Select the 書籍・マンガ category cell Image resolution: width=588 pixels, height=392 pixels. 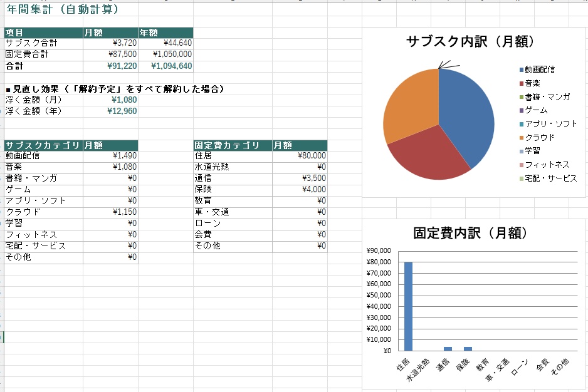click(43, 178)
